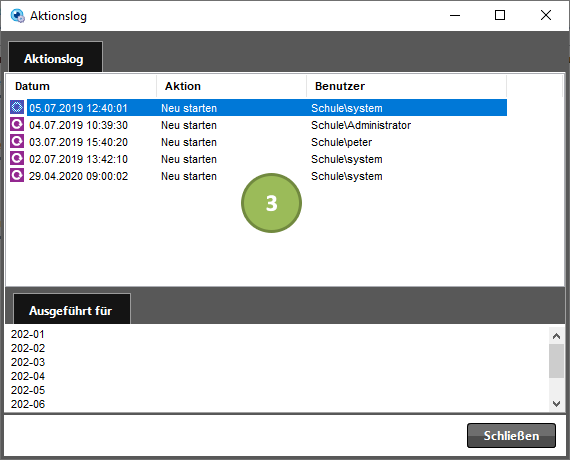Click the restart icon of the 02.07.2019 entry
The height and width of the screenshot is (460, 570).
click(17, 159)
